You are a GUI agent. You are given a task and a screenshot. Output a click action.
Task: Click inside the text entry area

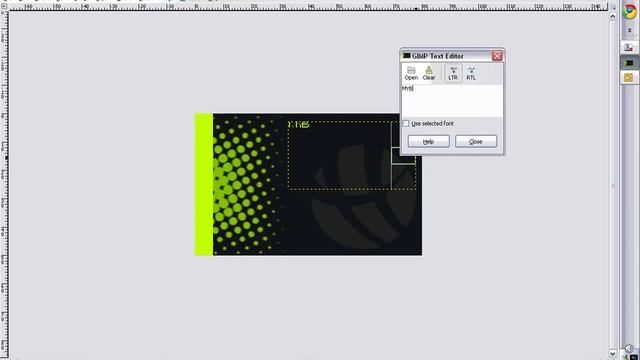[x=452, y=101]
